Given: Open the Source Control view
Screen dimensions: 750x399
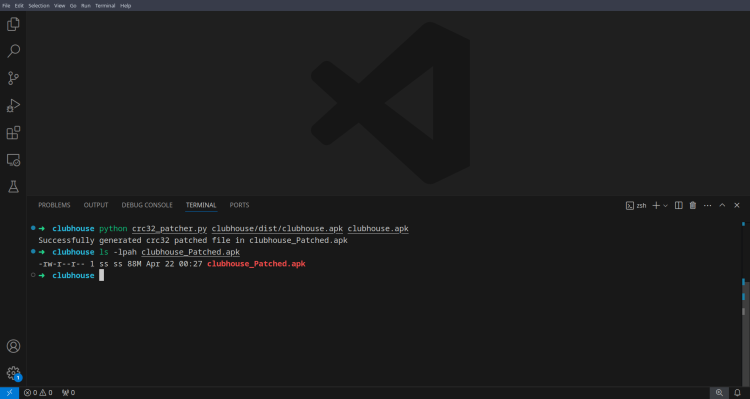Looking at the screenshot, I should coord(13,78).
